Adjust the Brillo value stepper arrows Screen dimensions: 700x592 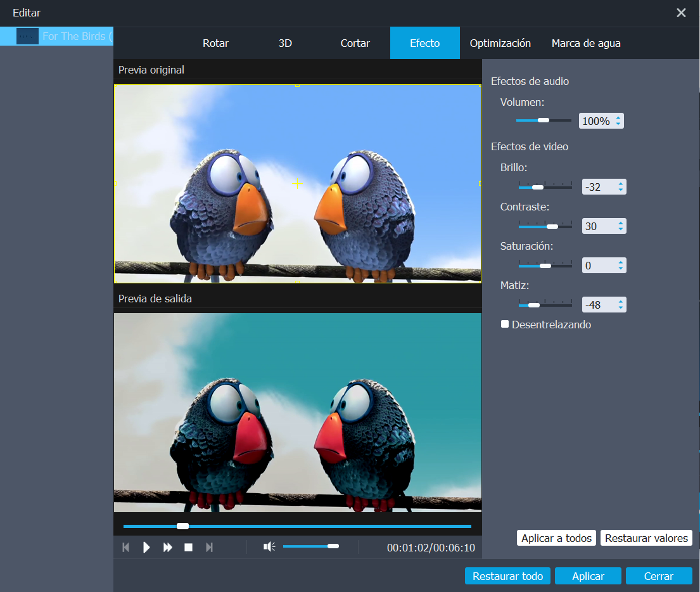pyautogui.click(x=621, y=187)
